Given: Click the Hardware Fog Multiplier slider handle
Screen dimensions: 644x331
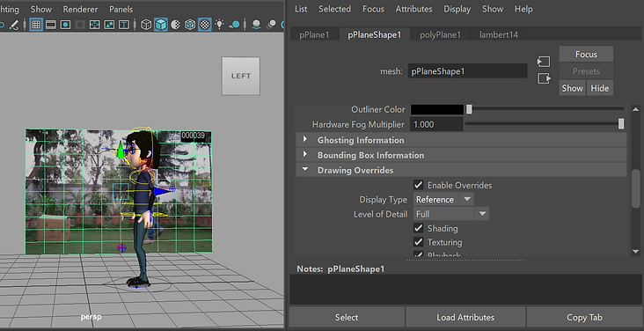Looking at the screenshot, I should pos(621,124).
